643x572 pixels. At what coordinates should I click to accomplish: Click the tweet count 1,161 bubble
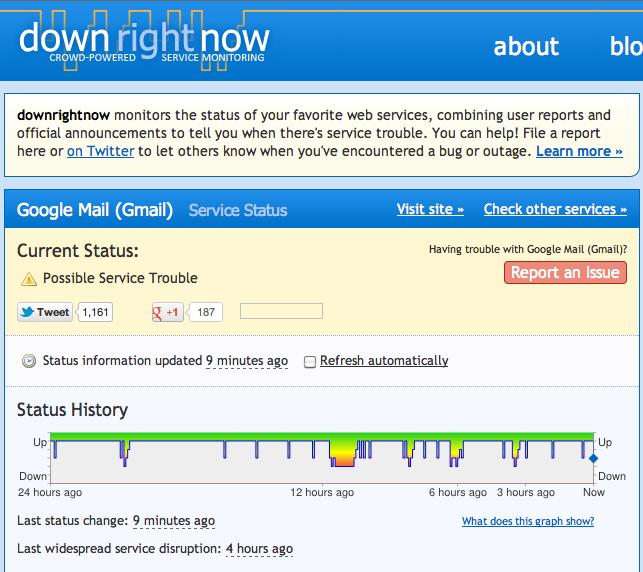coord(95,312)
